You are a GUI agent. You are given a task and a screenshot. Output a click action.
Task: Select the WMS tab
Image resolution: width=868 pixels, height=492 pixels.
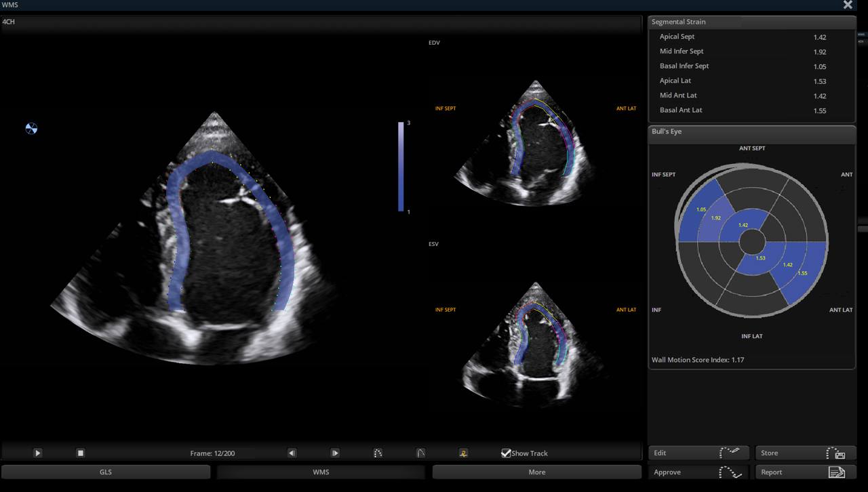click(x=321, y=472)
